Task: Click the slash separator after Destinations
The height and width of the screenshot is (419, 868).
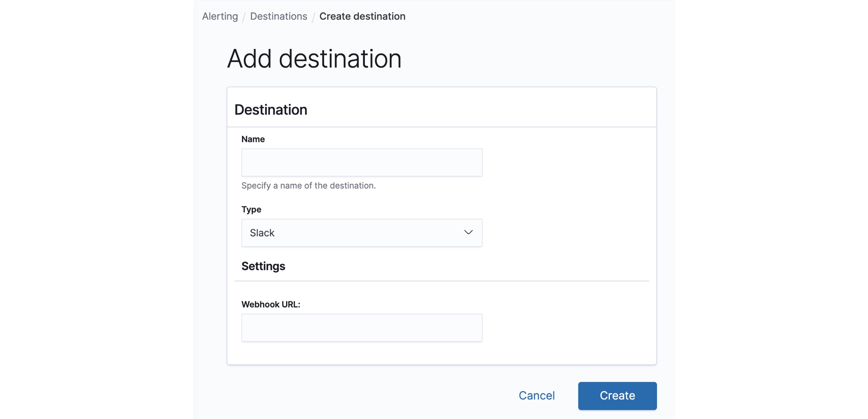Action: 313,17
